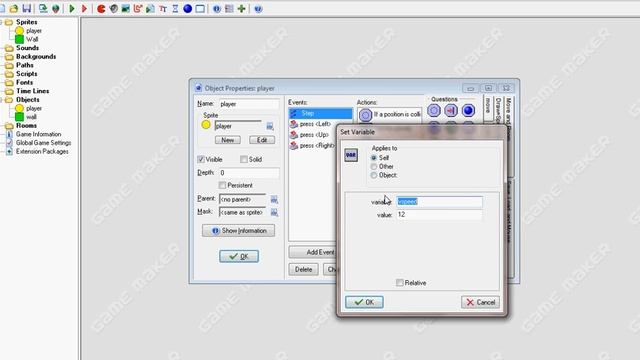Check the Relative checkbox in Set Variable
Image resolution: width=640 pixels, height=360 pixels.
point(400,282)
